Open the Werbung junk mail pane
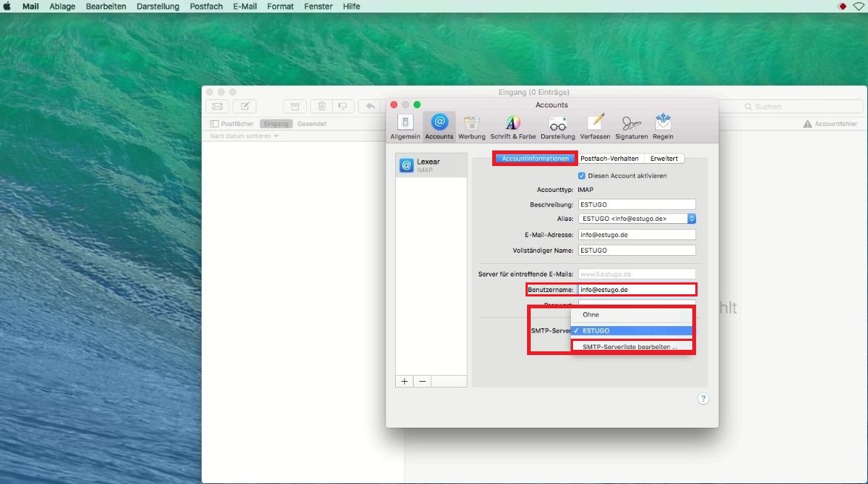The image size is (868, 484). [471, 127]
